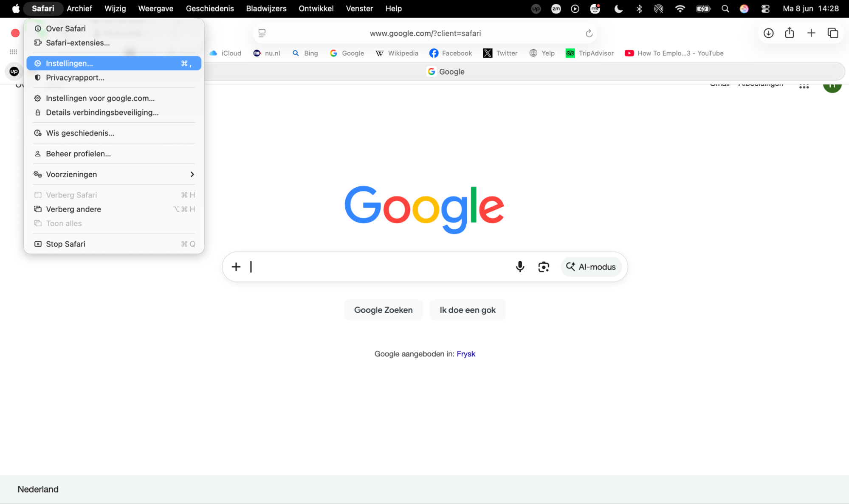
Task: Switch Google language to Frysk
Action: tap(466, 354)
